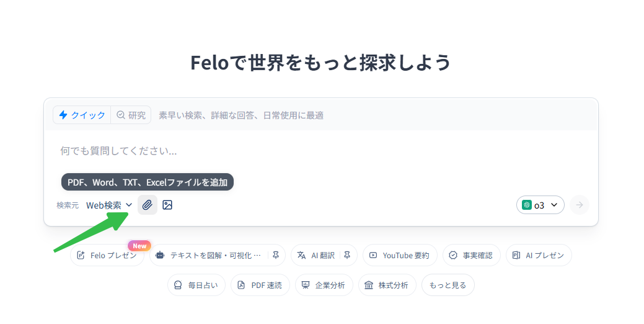The width and height of the screenshot is (644, 324).
Task: Click the image upload icon
Action: [167, 205]
